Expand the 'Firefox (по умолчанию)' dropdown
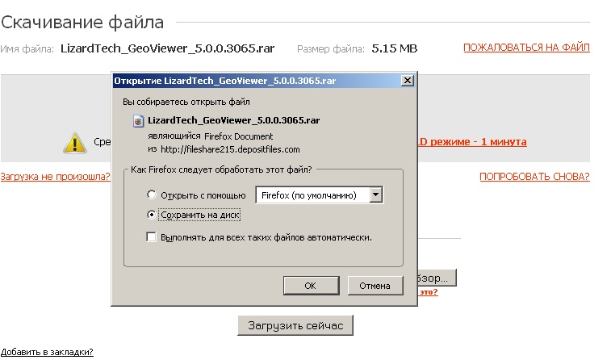This screenshot has height=364, width=611. tap(375, 195)
